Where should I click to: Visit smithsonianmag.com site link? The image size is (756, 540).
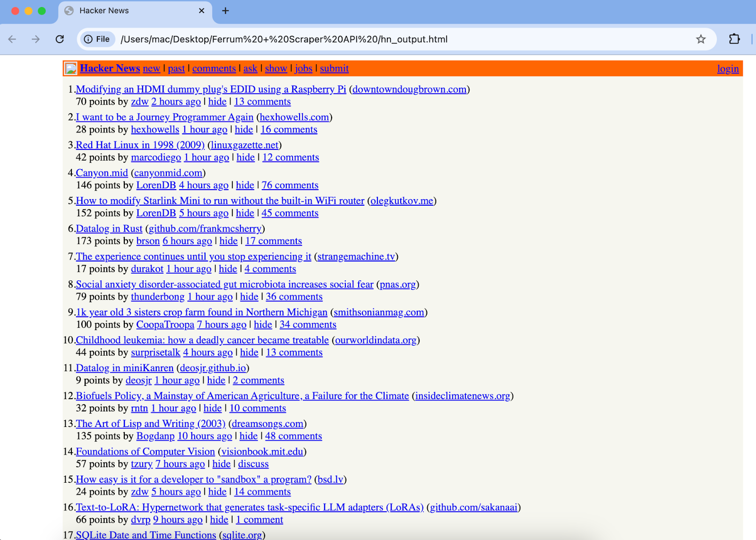click(x=379, y=312)
